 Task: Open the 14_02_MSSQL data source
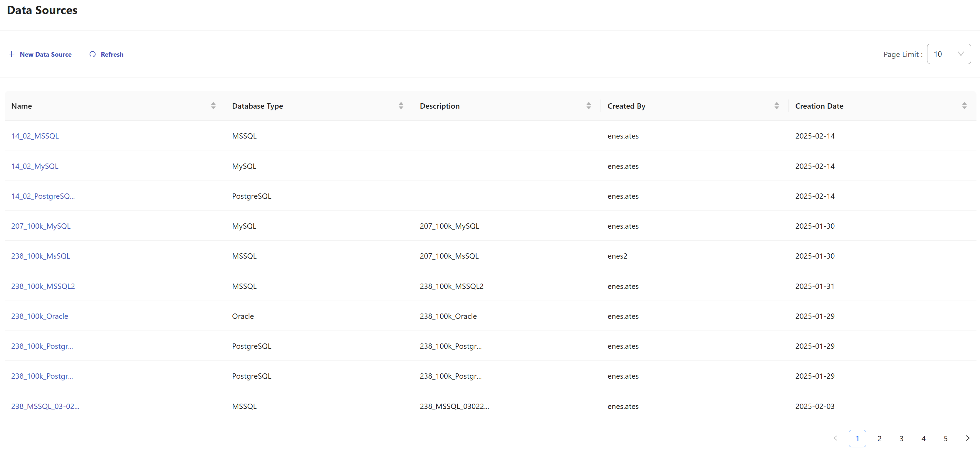(35, 136)
